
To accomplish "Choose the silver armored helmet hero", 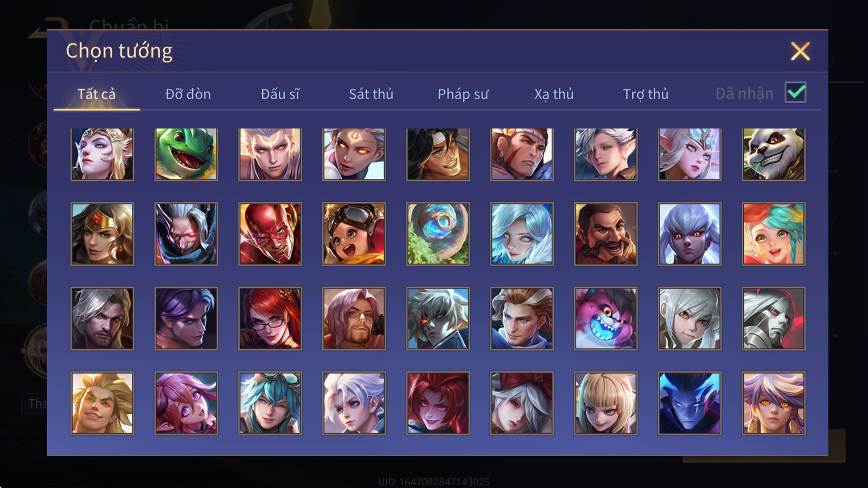I will [774, 319].
